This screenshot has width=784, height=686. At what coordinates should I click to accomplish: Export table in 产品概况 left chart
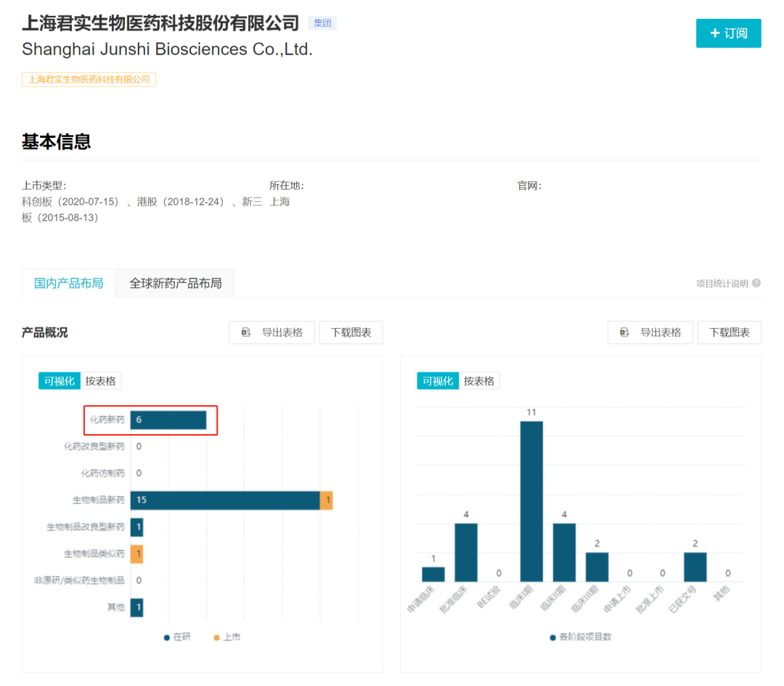click(271, 332)
